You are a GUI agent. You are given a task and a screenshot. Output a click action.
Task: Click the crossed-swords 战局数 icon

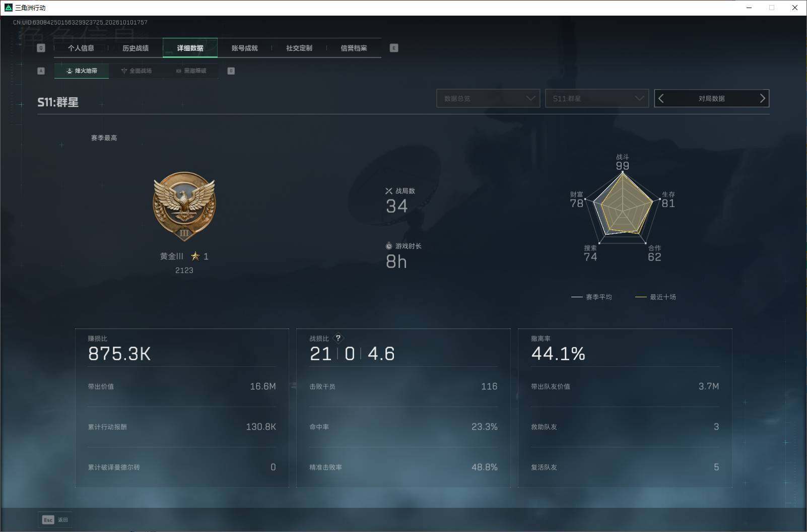[x=389, y=191]
